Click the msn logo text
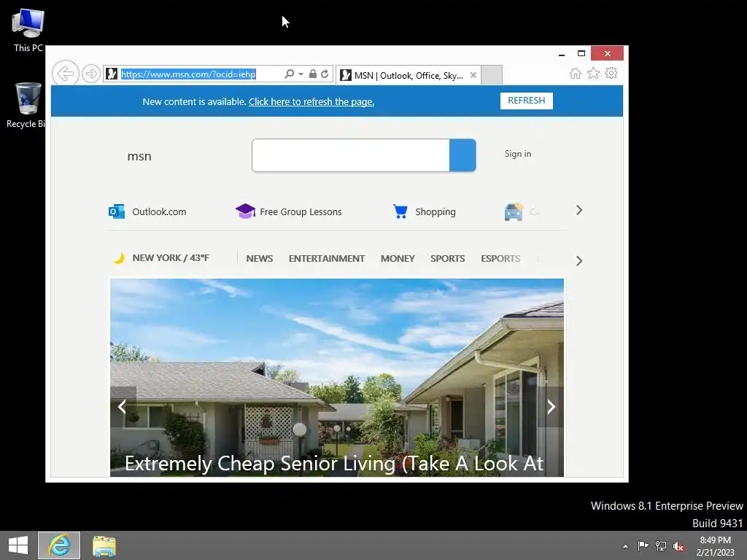 (139, 156)
